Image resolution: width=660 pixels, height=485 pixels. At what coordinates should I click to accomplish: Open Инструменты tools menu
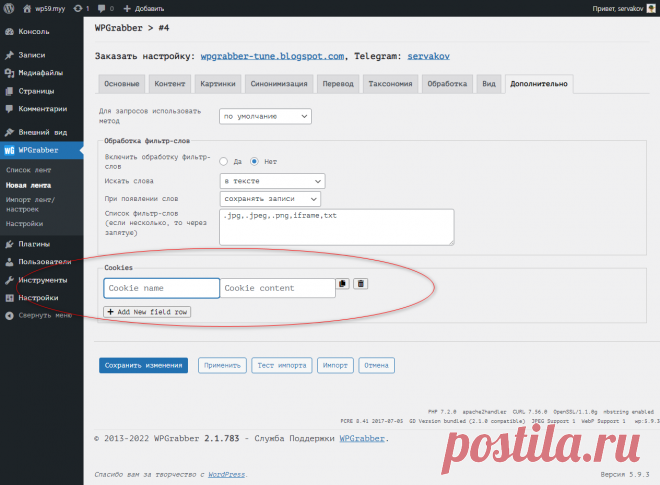43,280
